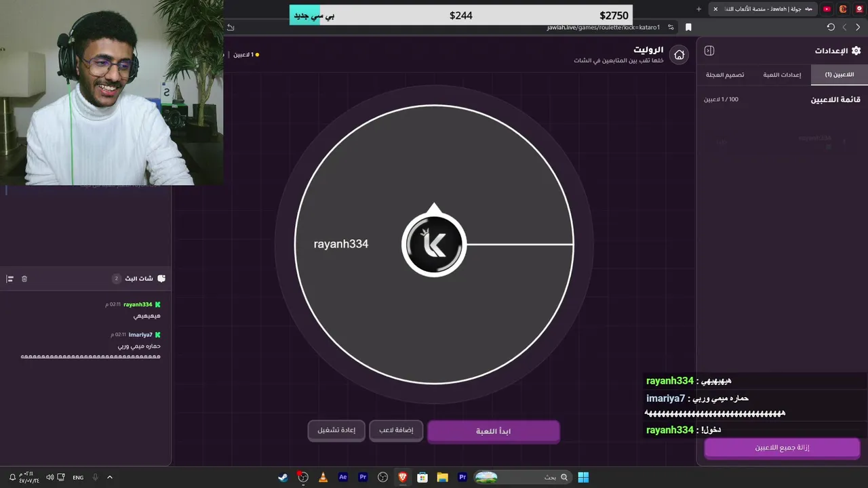This screenshot has width=868, height=488.
Task: Open After Effects from the taskbar
Action: pos(342,477)
